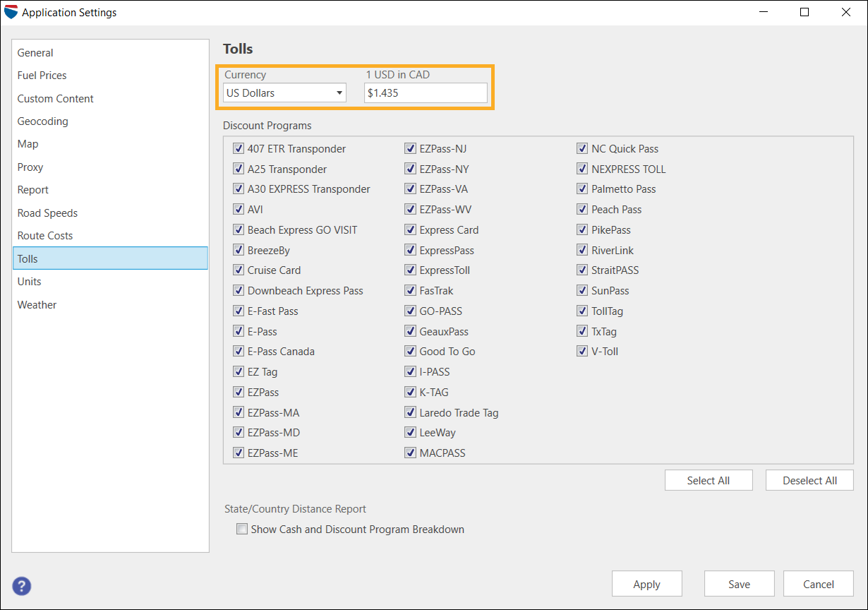Click the Deselect All button

(x=809, y=480)
